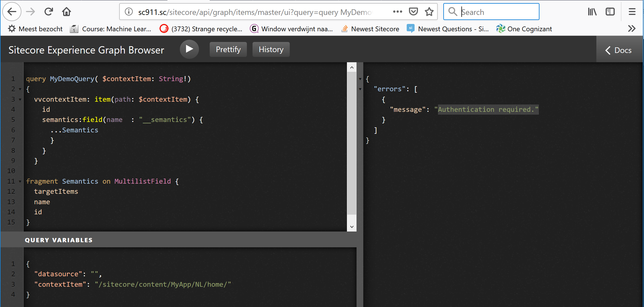Screen dimensions: 644x307
Task: Open the query History panel
Action: (x=271, y=50)
